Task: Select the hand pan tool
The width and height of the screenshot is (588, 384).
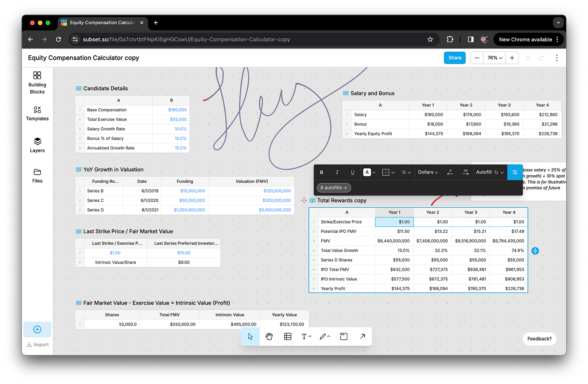Action: click(x=269, y=336)
